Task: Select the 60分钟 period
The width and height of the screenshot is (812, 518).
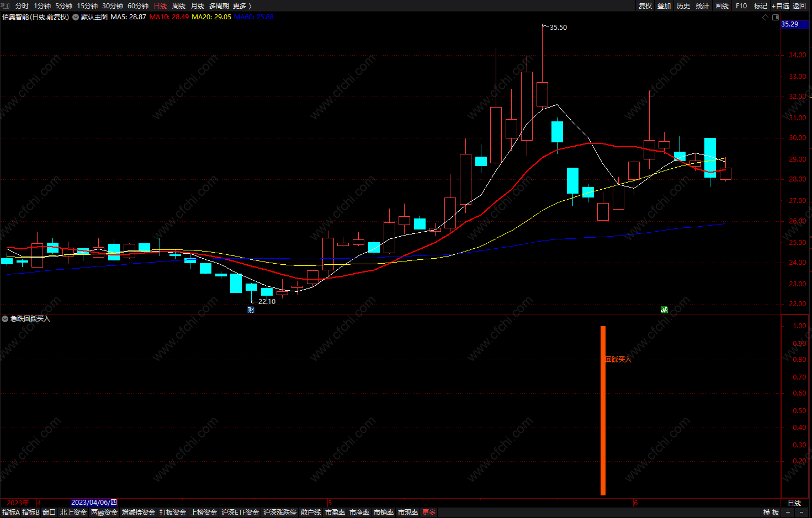Action: [x=137, y=6]
